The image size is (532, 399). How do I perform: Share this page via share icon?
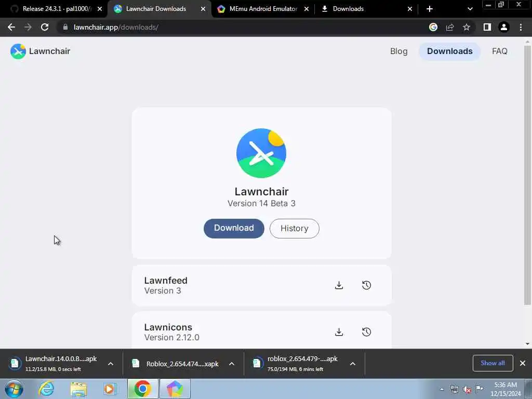450,27
